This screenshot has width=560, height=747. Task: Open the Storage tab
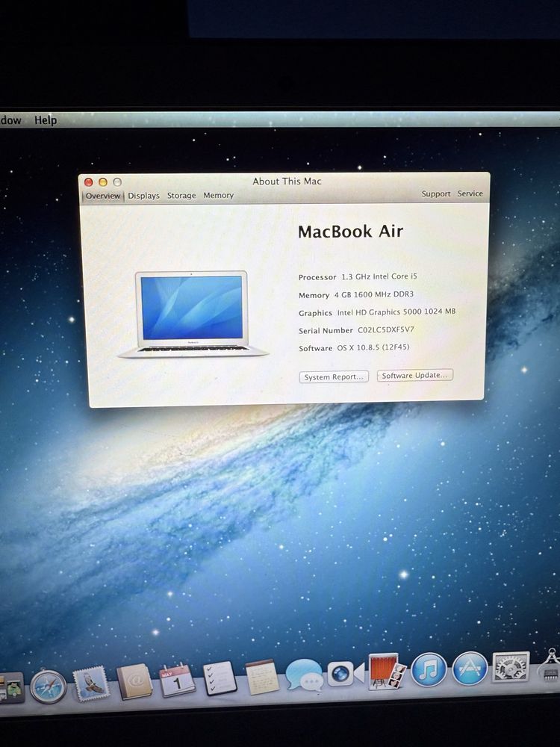point(181,195)
